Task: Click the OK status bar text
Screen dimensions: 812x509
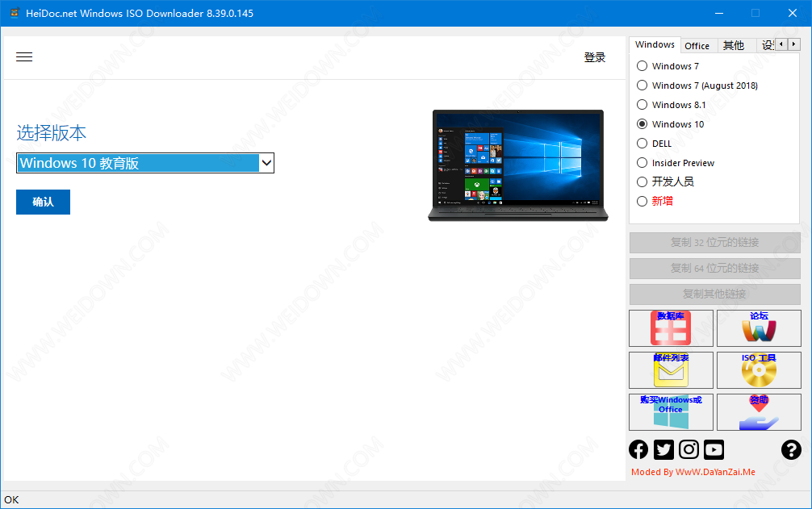Action: coord(11,499)
